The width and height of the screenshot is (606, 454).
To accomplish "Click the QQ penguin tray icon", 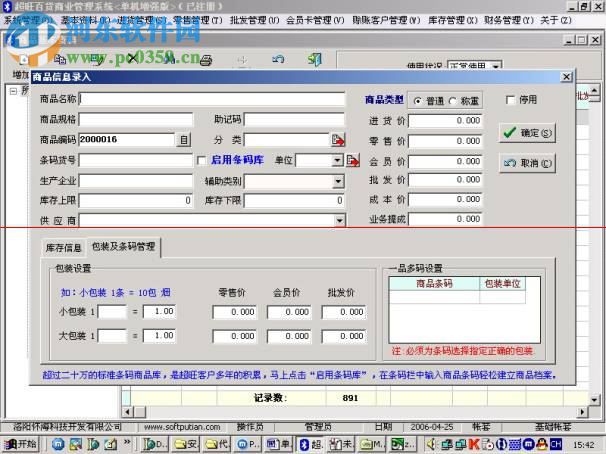I will coord(542,444).
